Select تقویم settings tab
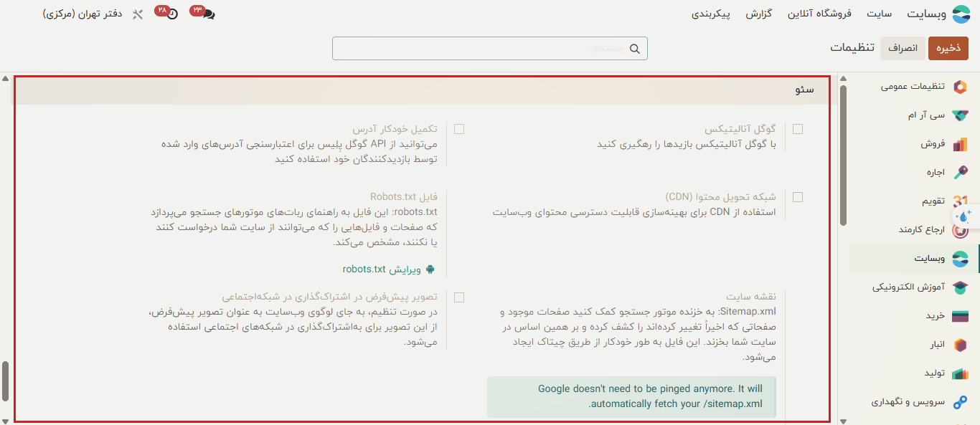 (x=933, y=201)
